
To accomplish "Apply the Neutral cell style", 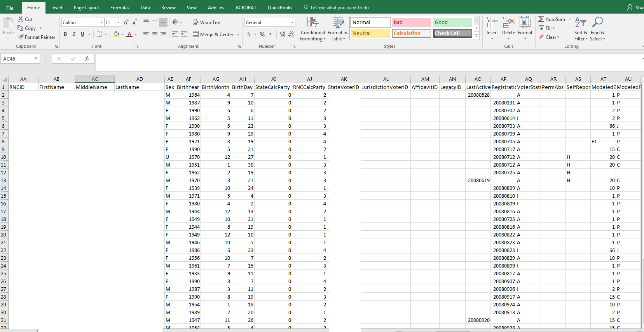I will pyautogui.click(x=370, y=33).
